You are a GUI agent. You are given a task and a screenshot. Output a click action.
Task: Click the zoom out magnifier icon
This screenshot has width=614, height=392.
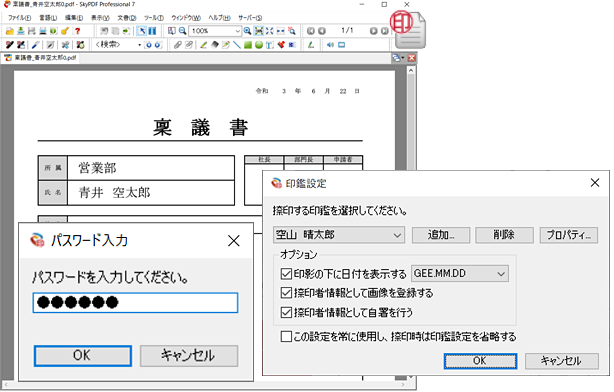click(182, 31)
